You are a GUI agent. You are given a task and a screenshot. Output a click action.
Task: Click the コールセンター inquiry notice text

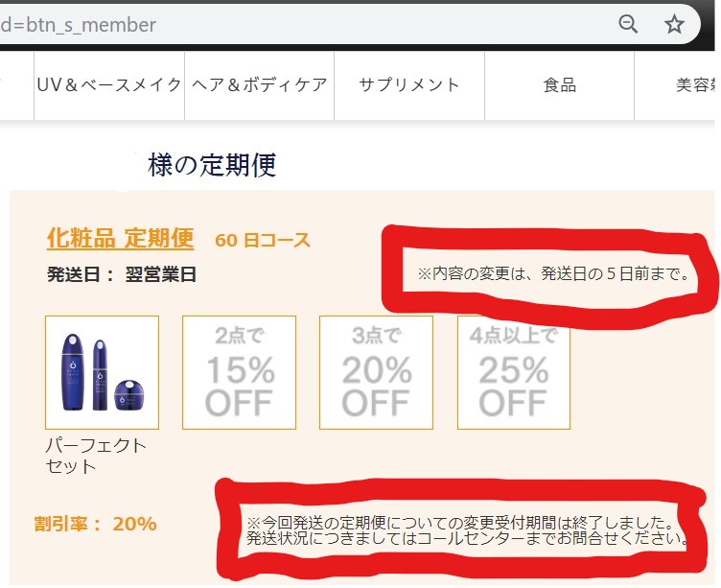(467, 530)
